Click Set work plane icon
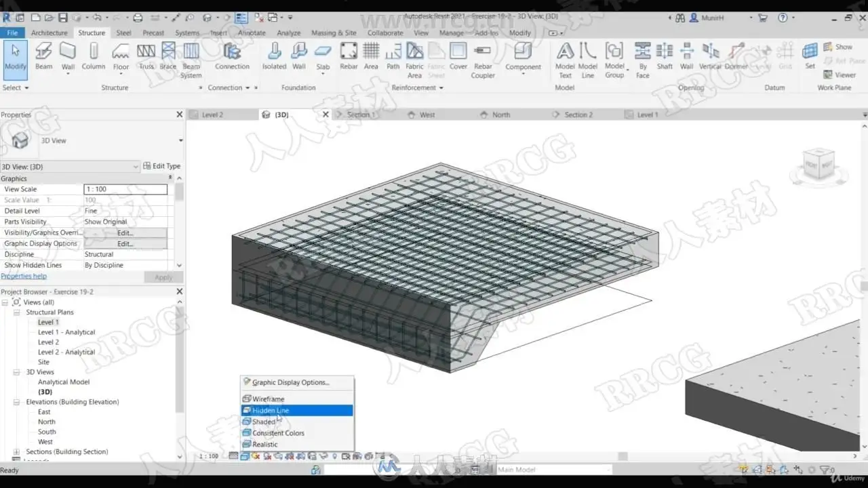This screenshot has height=488, width=868. (x=810, y=56)
